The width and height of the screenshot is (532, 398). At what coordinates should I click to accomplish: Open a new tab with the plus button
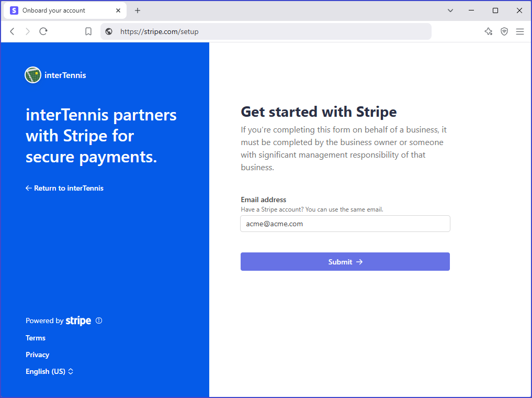tap(137, 10)
